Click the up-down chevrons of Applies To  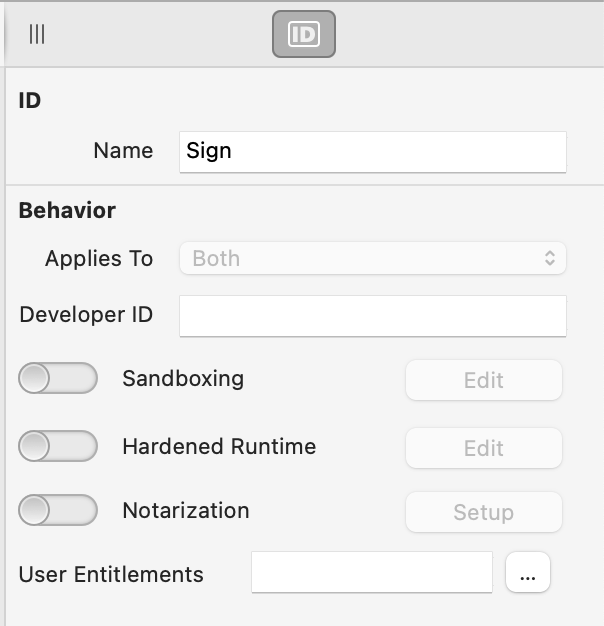[x=550, y=258]
